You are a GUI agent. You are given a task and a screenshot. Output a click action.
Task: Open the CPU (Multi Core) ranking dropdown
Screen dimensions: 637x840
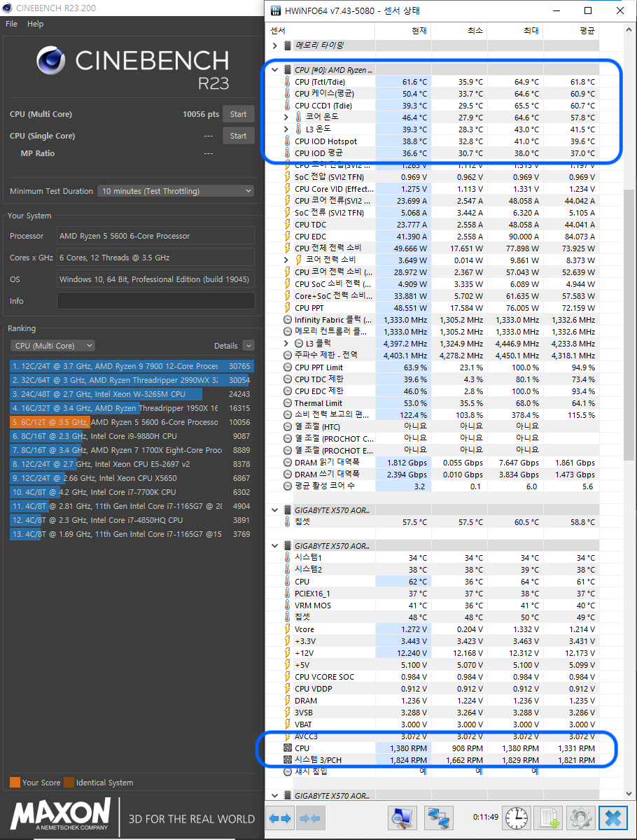pos(52,346)
